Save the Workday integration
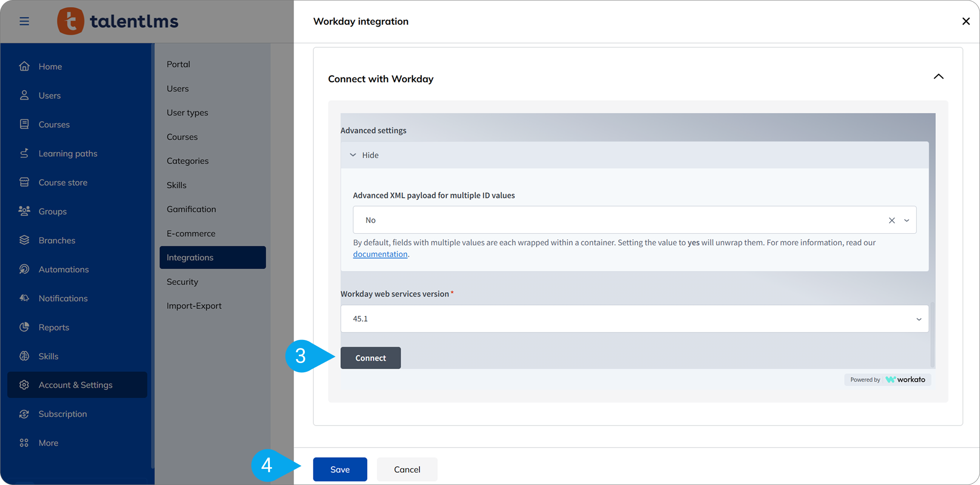 pyautogui.click(x=340, y=469)
